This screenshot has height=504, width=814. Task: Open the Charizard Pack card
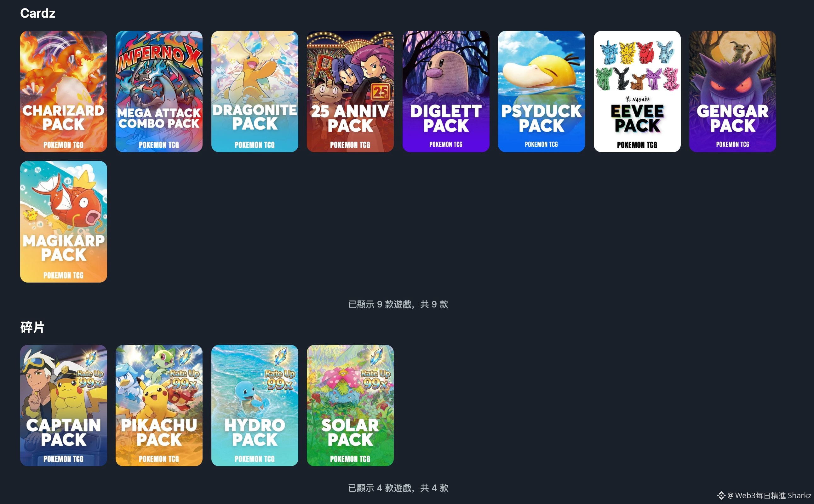tap(63, 91)
